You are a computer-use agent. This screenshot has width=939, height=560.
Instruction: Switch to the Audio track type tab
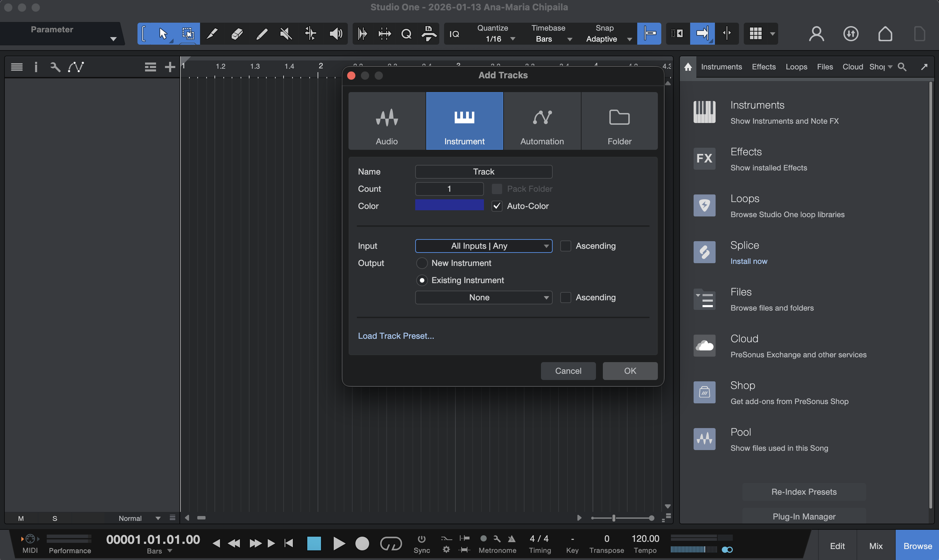pos(387,121)
